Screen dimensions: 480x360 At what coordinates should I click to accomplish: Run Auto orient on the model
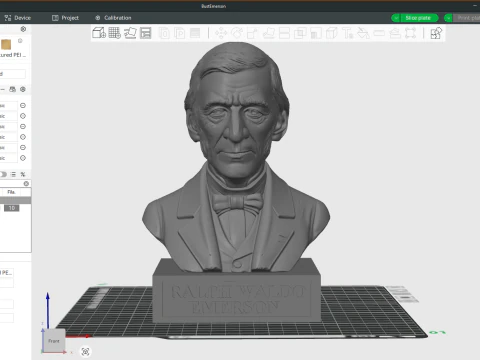[130, 33]
